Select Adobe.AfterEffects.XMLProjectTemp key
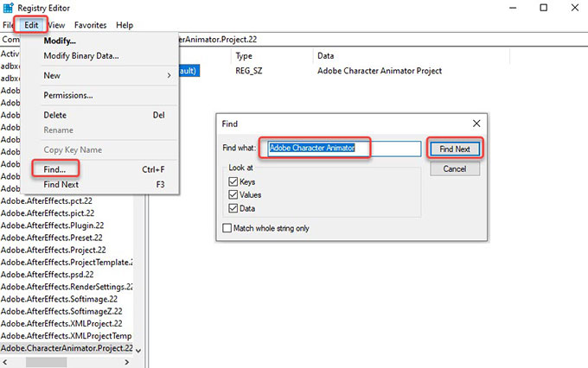The width and height of the screenshot is (588, 368). (67, 336)
